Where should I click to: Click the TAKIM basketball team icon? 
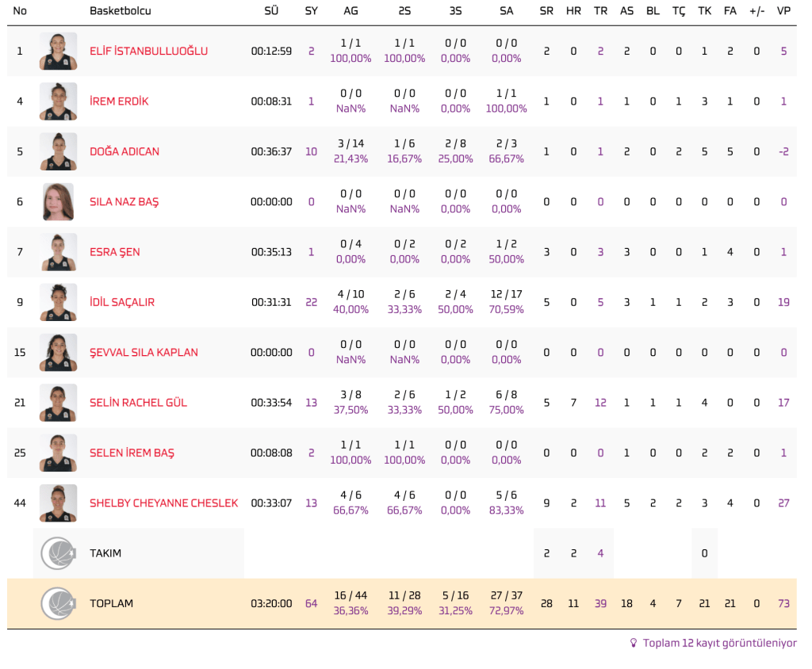[x=58, y=553]
